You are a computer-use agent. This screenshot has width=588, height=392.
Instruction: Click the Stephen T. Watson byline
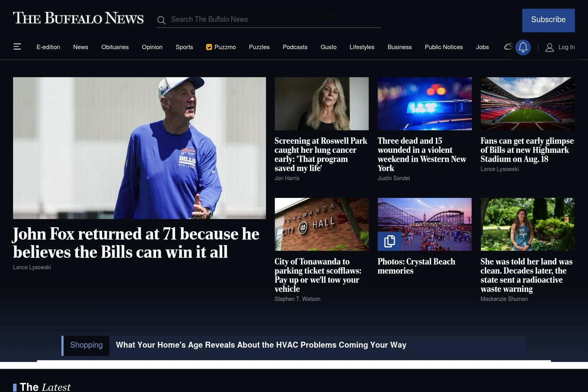click(x=297, y=299)
